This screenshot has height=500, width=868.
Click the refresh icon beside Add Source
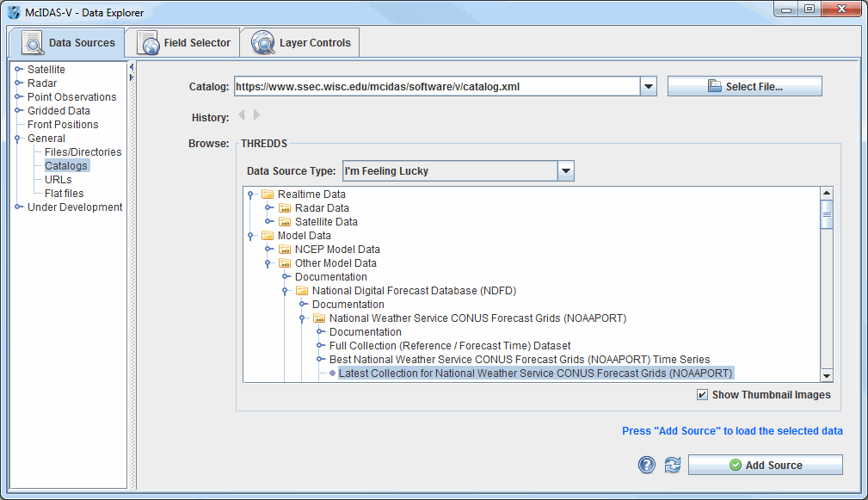click(x=672, y=465)
